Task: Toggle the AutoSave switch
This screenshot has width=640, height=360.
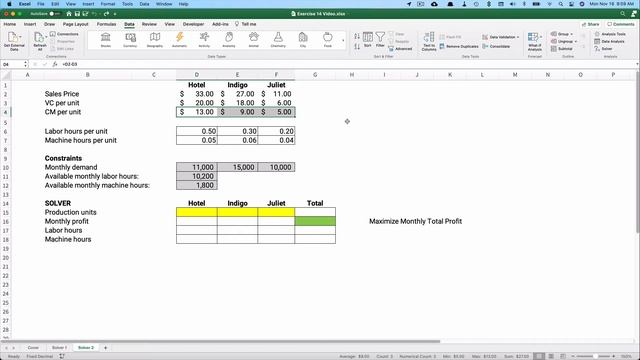Action: click(x=55, y=14)
